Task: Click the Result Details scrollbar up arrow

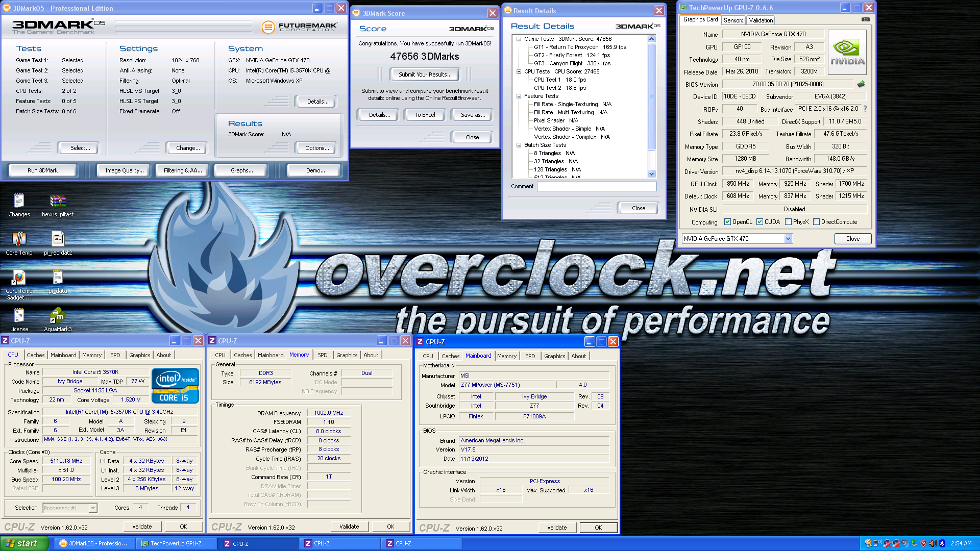Action: pos(651,39)
